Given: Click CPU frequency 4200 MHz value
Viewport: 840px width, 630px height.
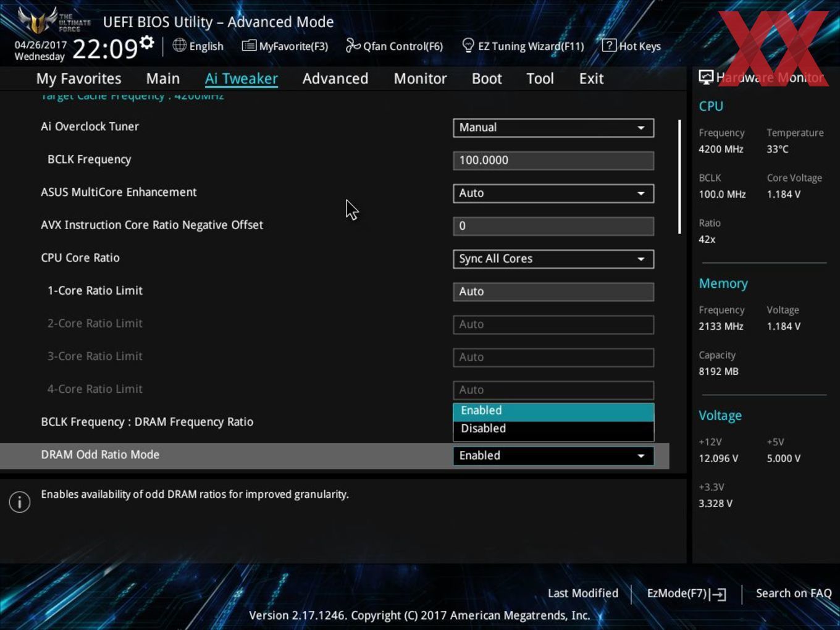Looking at the screenshot, I should 721,149.
